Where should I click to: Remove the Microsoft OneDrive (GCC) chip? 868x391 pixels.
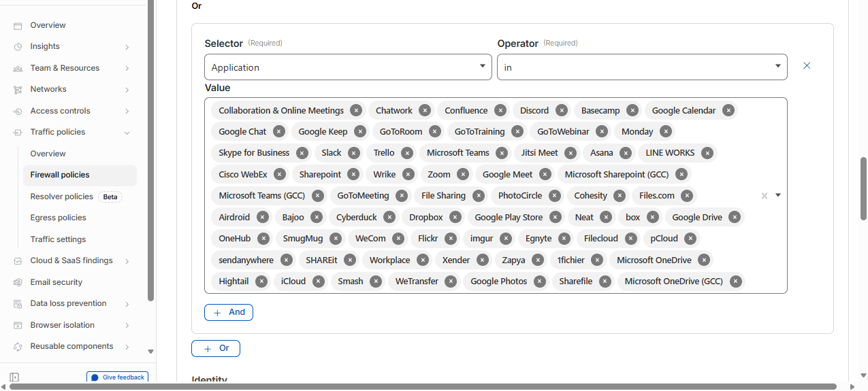coord(735,281)
